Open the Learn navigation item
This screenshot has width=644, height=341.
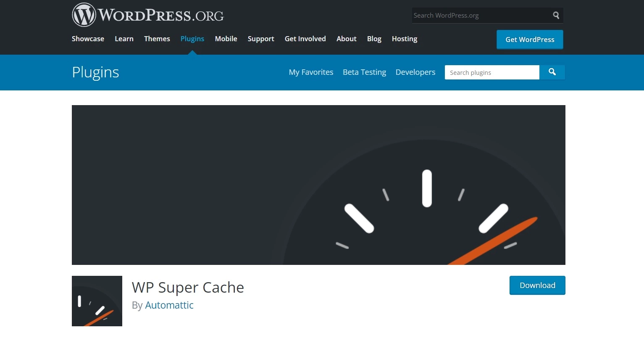pyautogui.click(x=124, y=39)
